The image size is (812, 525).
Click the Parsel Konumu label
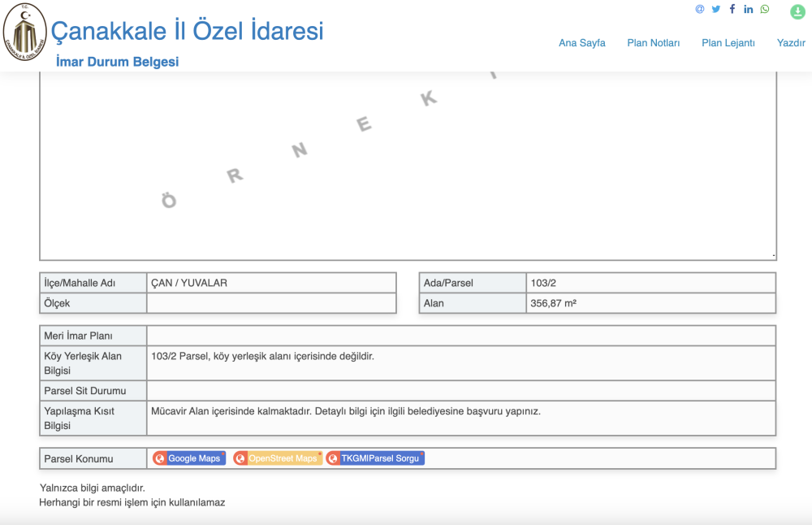pyautogui.click(x=78, y=458)
